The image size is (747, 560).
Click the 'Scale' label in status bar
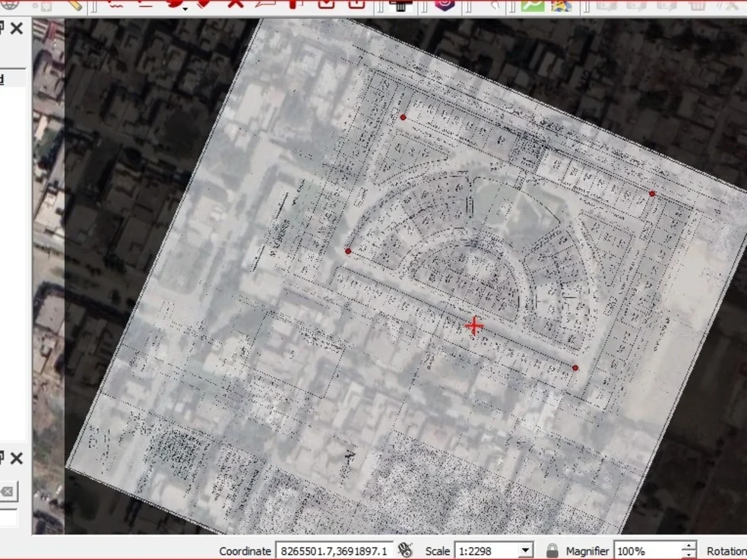(437, 551)
